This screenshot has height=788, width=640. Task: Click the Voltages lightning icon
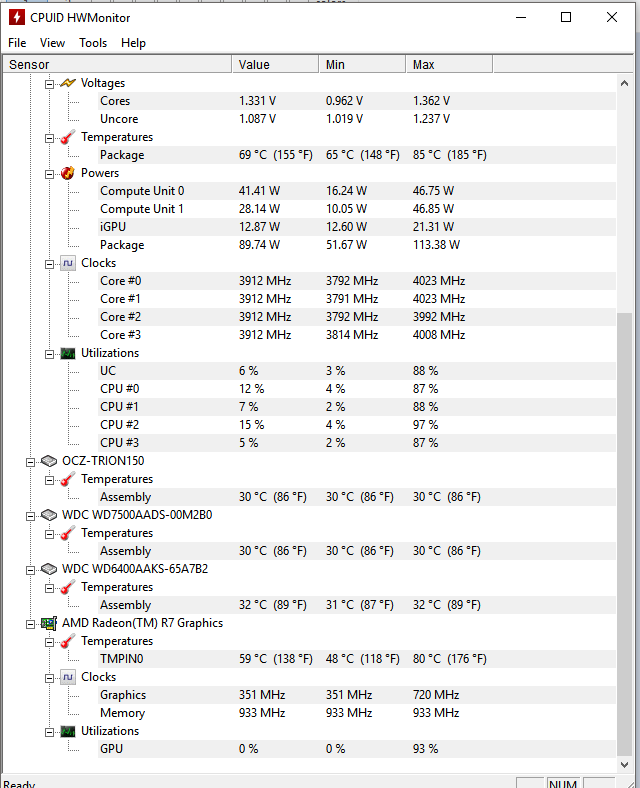tap(68, 83)
